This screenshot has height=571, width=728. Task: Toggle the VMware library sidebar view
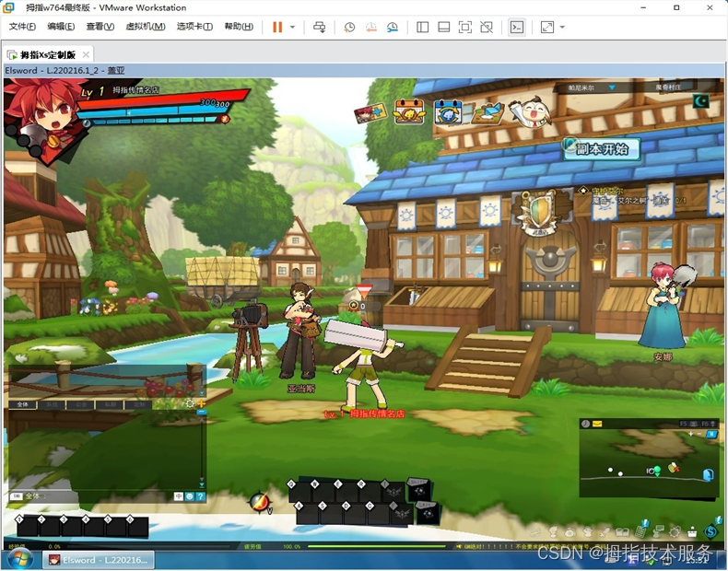[422, 27]
